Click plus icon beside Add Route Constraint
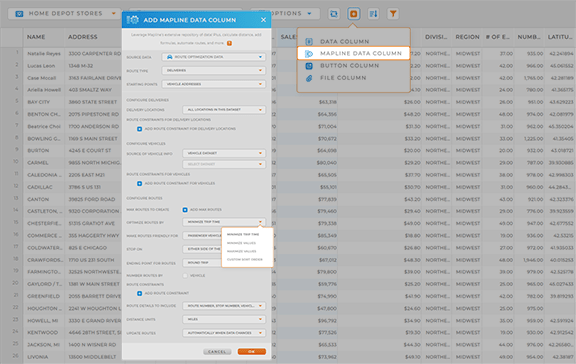 (x=140, y=293)
